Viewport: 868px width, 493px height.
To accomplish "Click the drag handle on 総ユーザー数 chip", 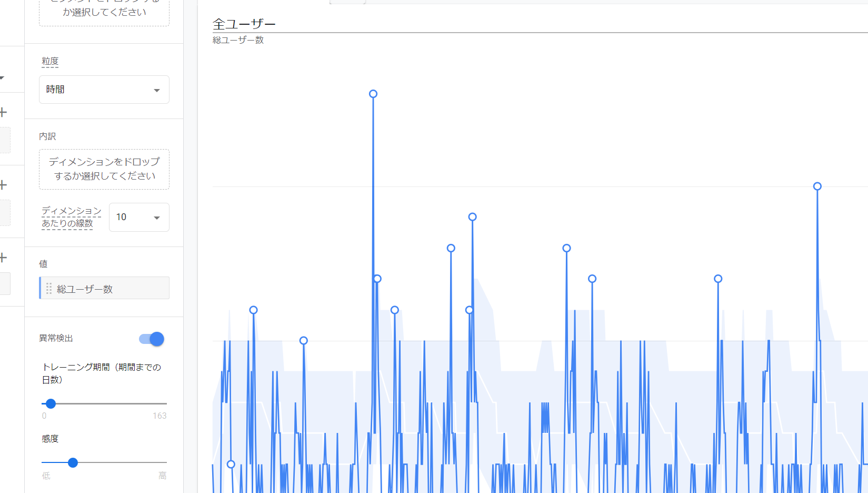I will coord(48,289).
